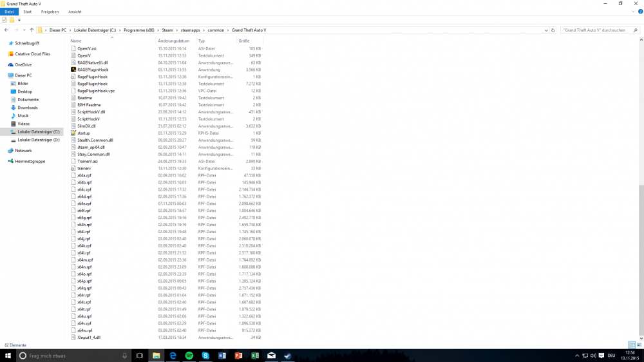
Task: Switch to the large icons view layout
Action: (639, 345)
